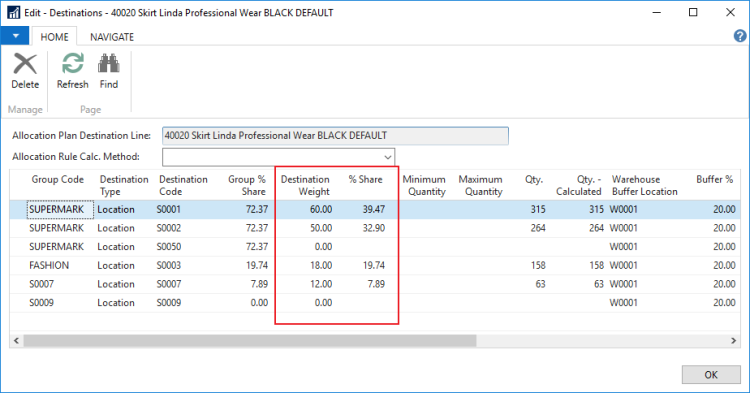
Task: Click the Destination Code column header
Action: click(x=183, y=186)
